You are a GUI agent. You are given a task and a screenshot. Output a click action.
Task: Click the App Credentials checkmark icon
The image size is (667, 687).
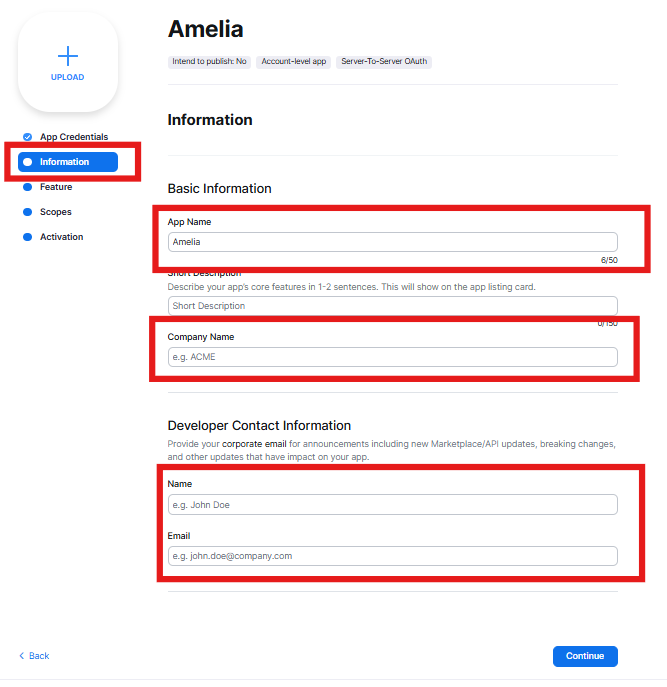(x=28, y=137)
